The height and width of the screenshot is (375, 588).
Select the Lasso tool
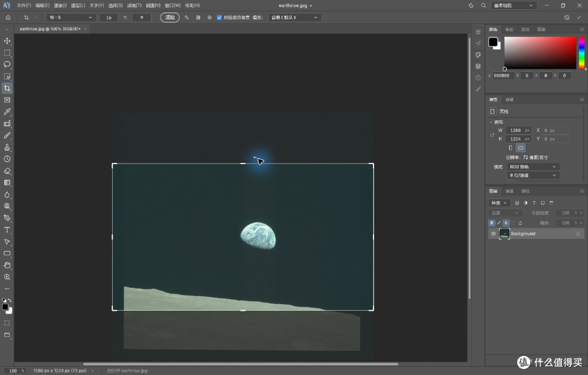[7, 64]
